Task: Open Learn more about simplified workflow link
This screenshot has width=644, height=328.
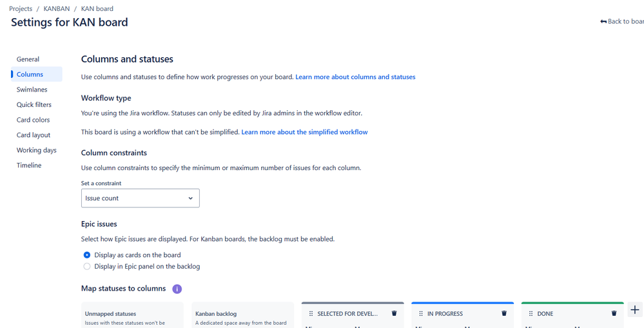Action: 304,132
